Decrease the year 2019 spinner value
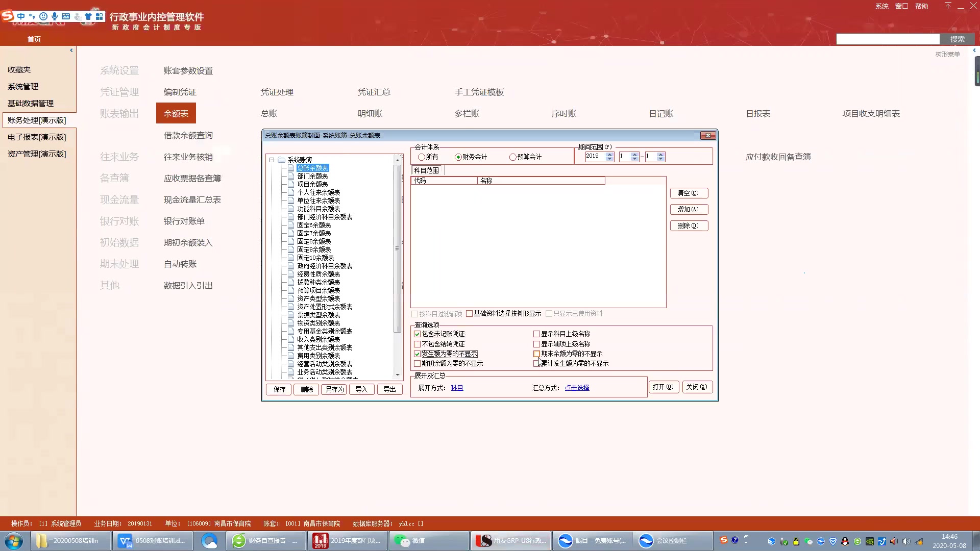The image size is (980, 551). (x=609, y=159)
